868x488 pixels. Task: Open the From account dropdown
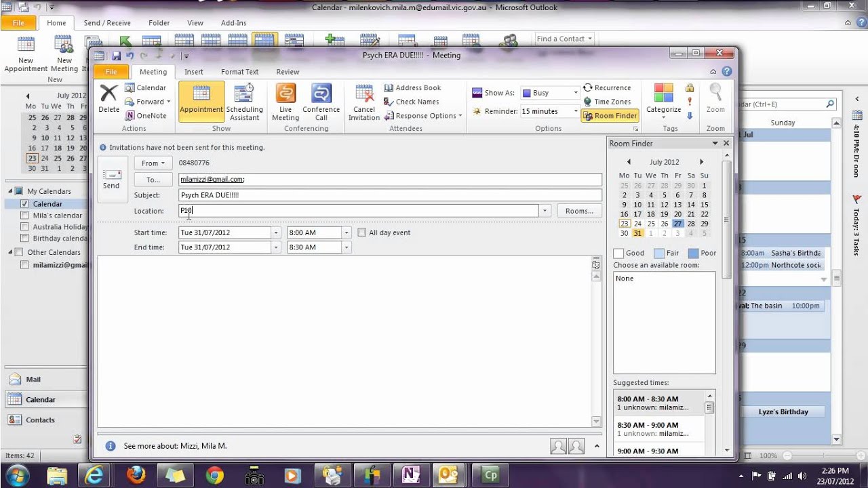[x=153, y=163]
